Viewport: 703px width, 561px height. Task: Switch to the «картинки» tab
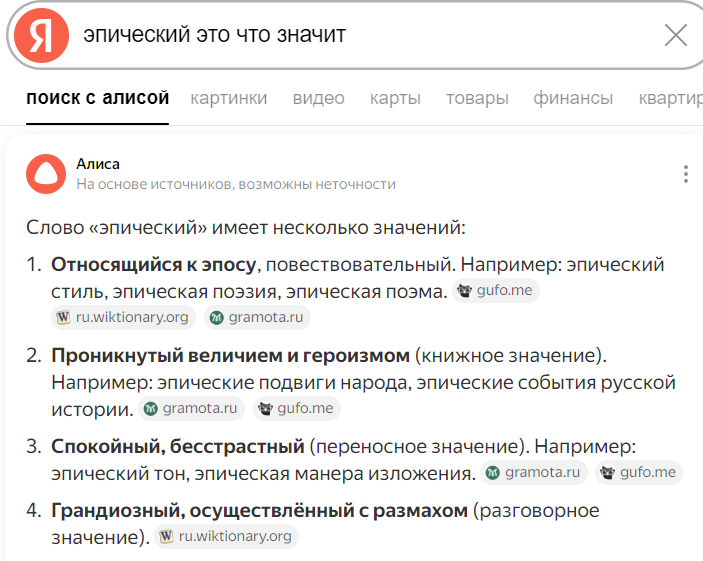coord(229,98)
